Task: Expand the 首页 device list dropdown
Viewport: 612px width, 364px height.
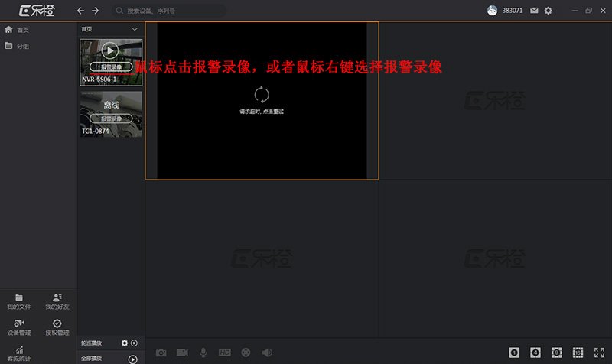Action: (135, 29)
